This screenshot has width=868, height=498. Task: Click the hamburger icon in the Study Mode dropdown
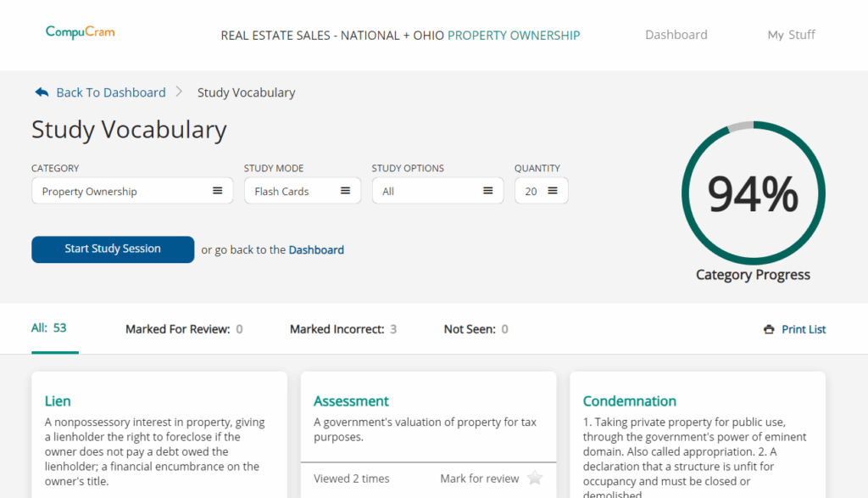pos(345,191)
